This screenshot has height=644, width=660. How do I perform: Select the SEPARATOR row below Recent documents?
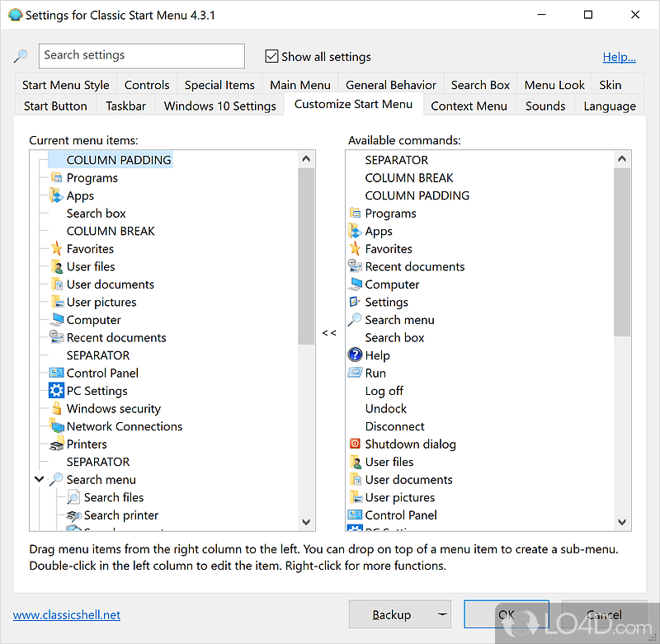point(98,355)
